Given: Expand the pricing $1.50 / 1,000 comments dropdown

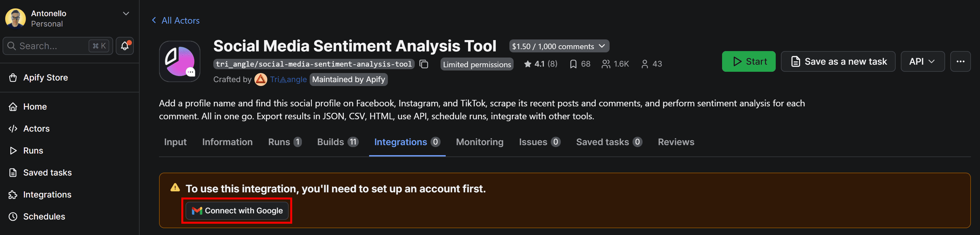Looking at the screenshot, I should 559,47.
